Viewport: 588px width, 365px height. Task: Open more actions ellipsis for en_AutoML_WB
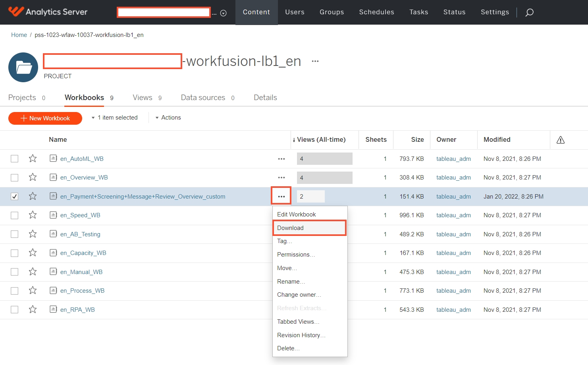coord(281,159)
